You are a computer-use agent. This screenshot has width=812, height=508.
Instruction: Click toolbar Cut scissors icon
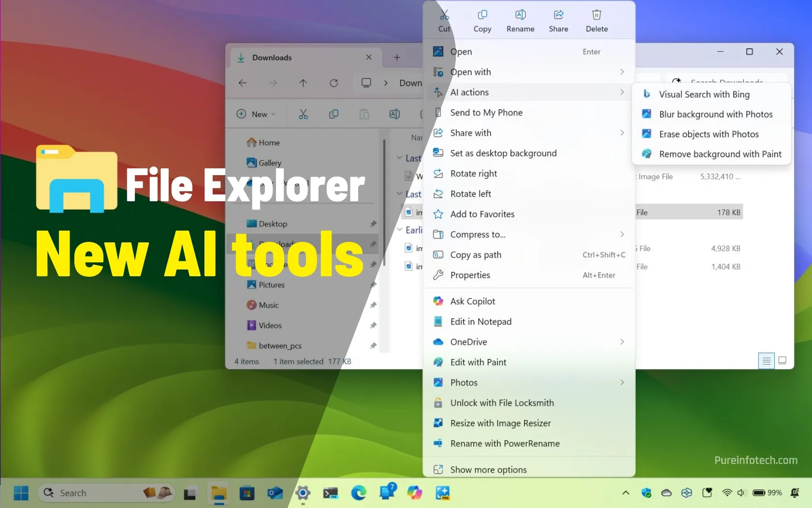pyautogui.click(x=303, y=114)
